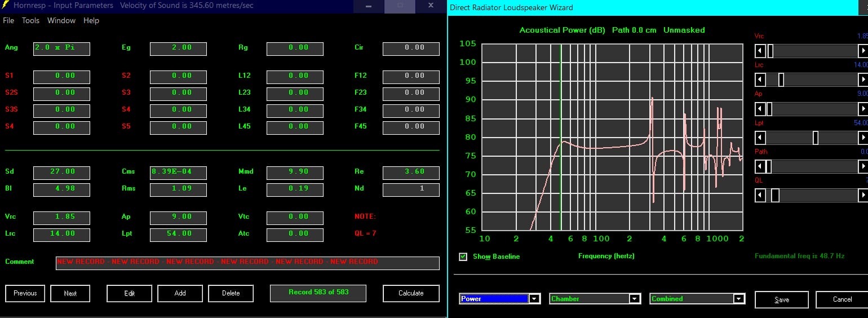Click the Eg input field
This screenshot has width=868, height=318.
click(178, 48)
